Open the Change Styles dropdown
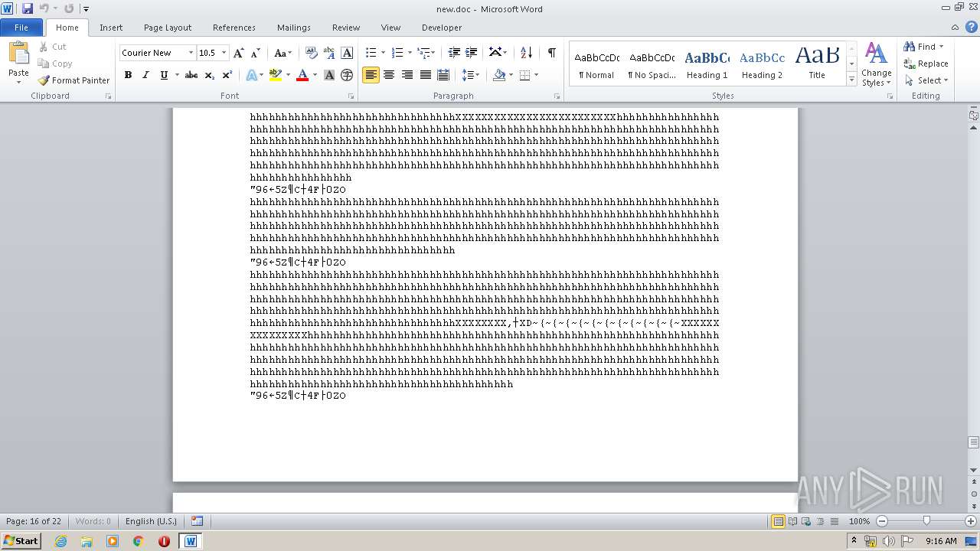 point(876,64)
